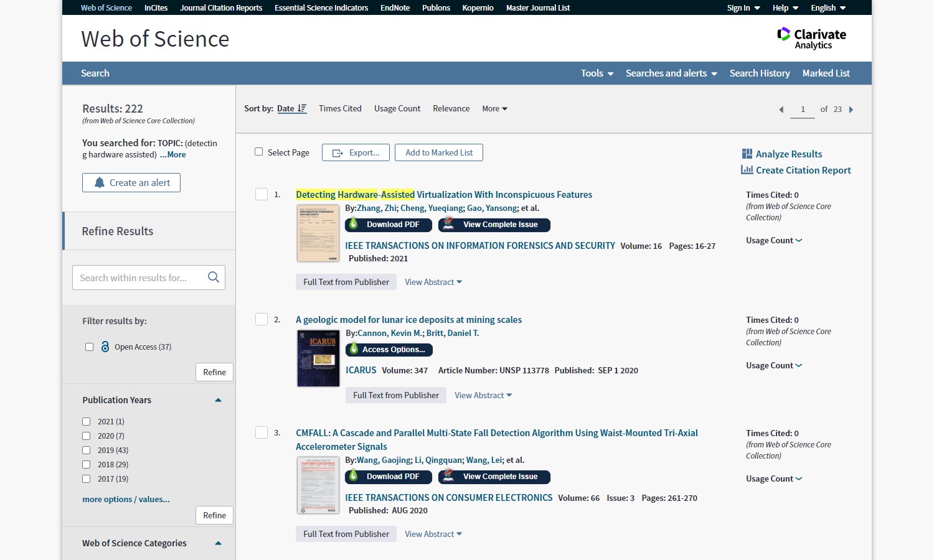Open journal cover thumbnail for CMFALL result
The height and width of the screenshot is (560, 934).
click(318, 485)
